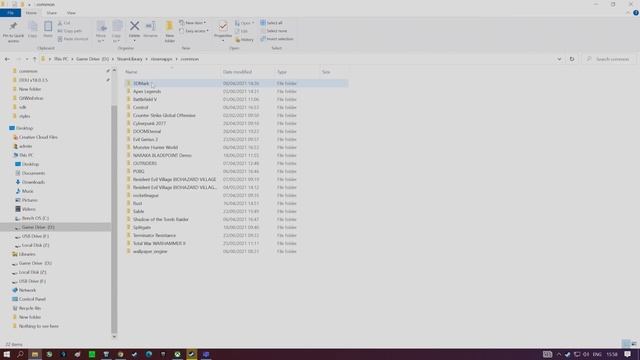Click History in the Open group
The width and height of the screenshot is (640, 360).
[x=244, y=40]
